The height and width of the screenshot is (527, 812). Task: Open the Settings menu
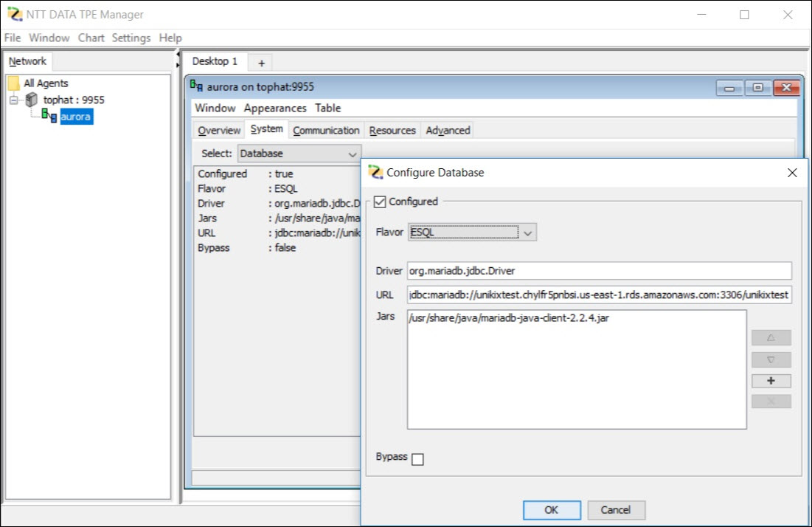131,38
